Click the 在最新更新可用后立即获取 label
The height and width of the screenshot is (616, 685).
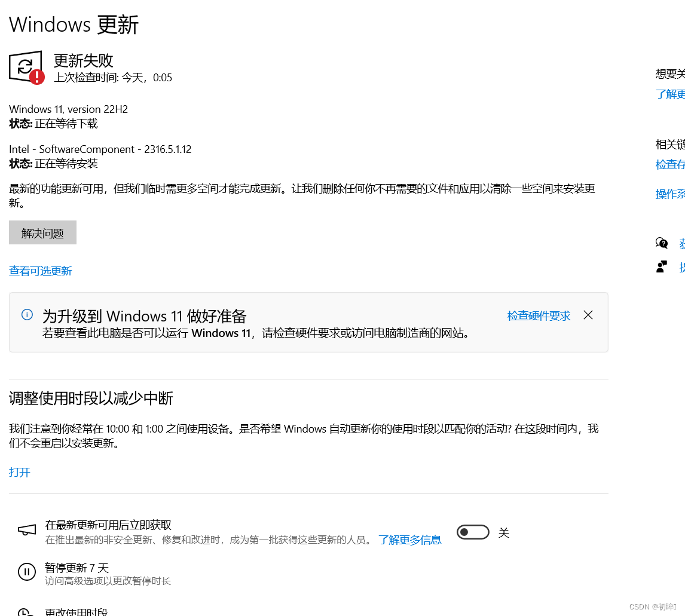point(108,525)
